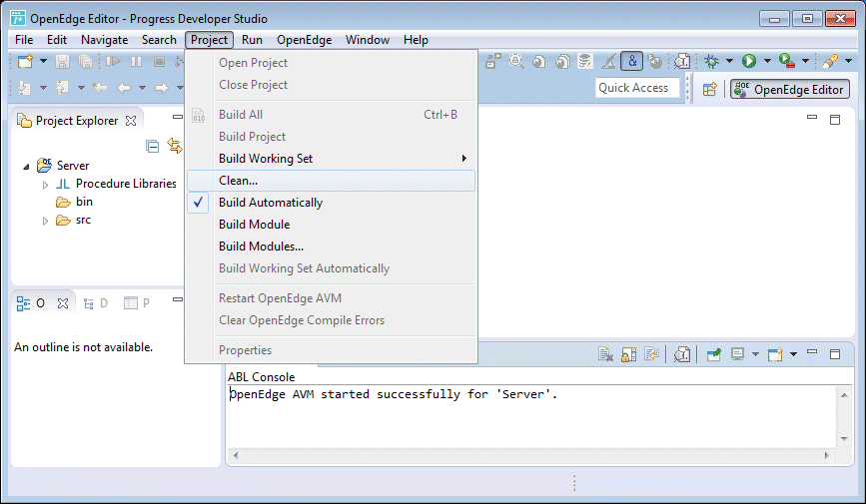Click the database stack icon in toolbar
Viewport: 866px width, 504px height.
tap(585, 61)
